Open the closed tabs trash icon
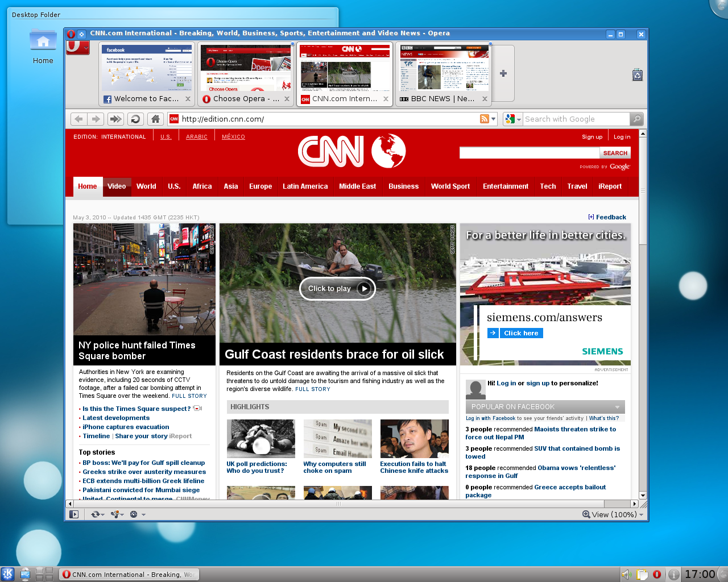728x582 pixels. point(638,74)
